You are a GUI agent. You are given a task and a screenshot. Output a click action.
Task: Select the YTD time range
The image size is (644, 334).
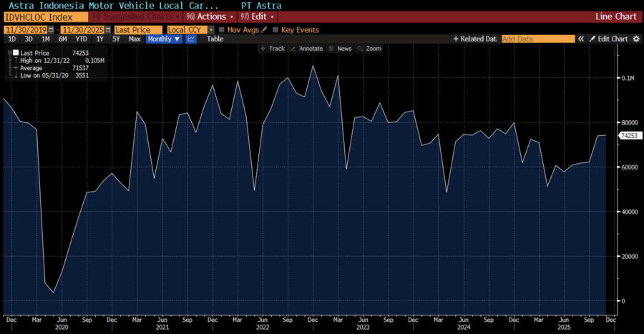coord(80,39)
